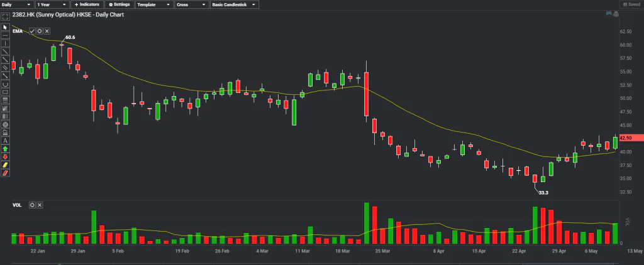Image resolution: width=644 pixels, height=265 pixels.
Task: Select the red down arrow marker tool
Action: [6, 156]
